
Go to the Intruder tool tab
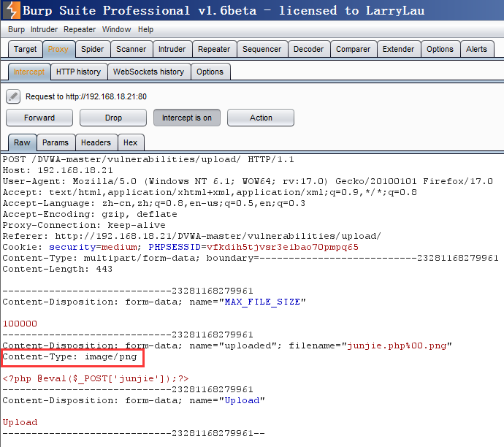click(x=172, y=49)
